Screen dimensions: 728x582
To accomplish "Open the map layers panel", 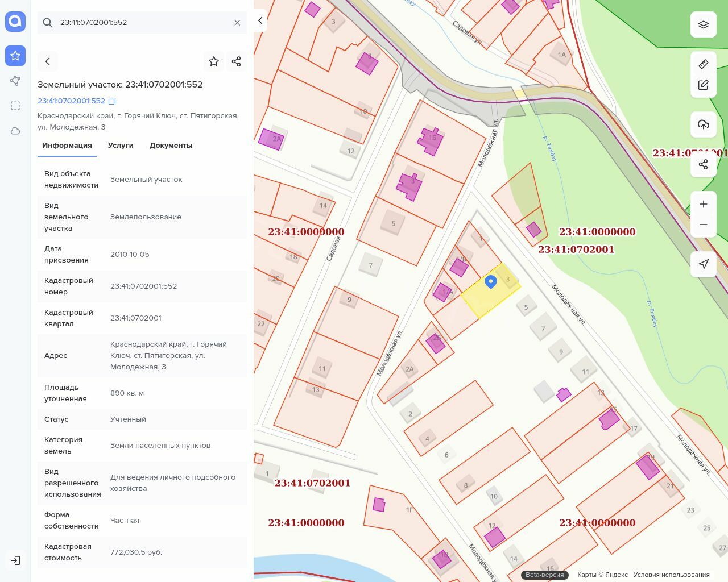I will (x=703, y=24).
